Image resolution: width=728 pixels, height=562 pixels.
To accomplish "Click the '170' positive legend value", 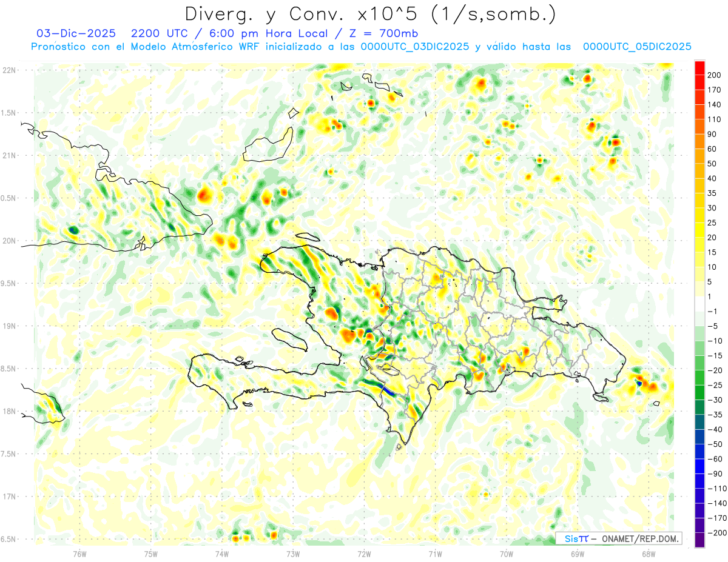I will pos(714,90).
